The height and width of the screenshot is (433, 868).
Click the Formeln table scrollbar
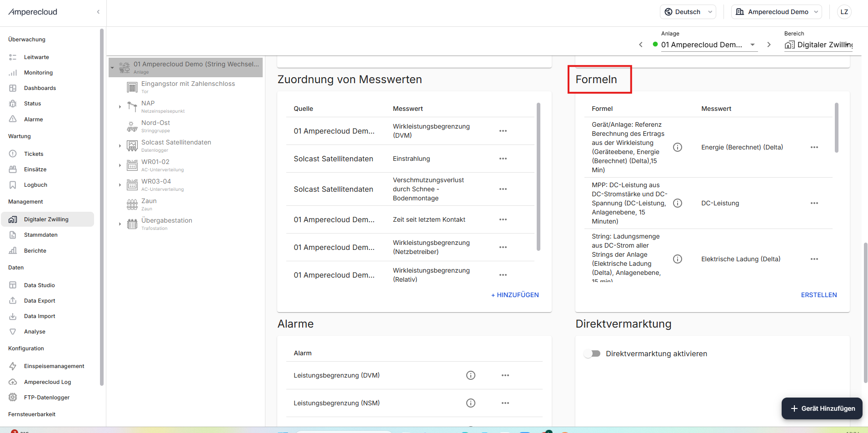[x=836, y=128]
